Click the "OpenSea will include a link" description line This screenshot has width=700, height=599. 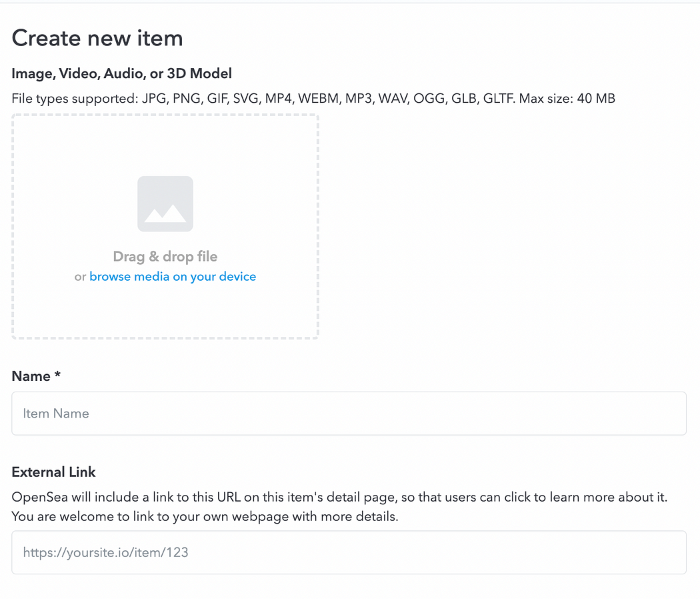[339, 498]
